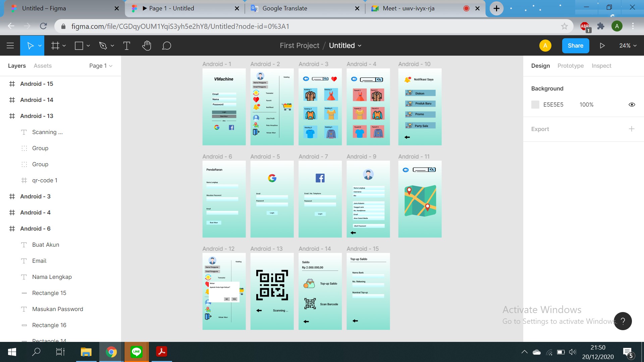Click the blue Share button
This screenshot has height=362, width=644.
(575, 46)
